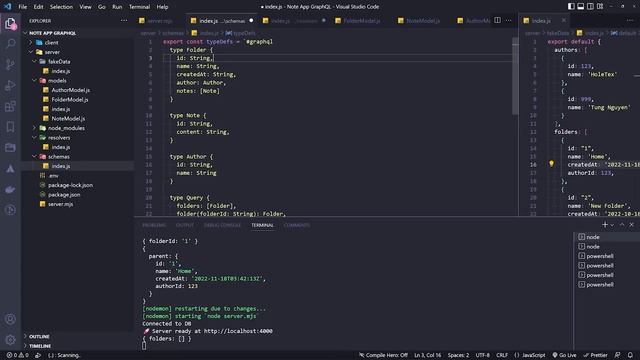Open package-lock.json in the file tree
The width and height of the screenshot is (640, 360).
pos(70,185)
